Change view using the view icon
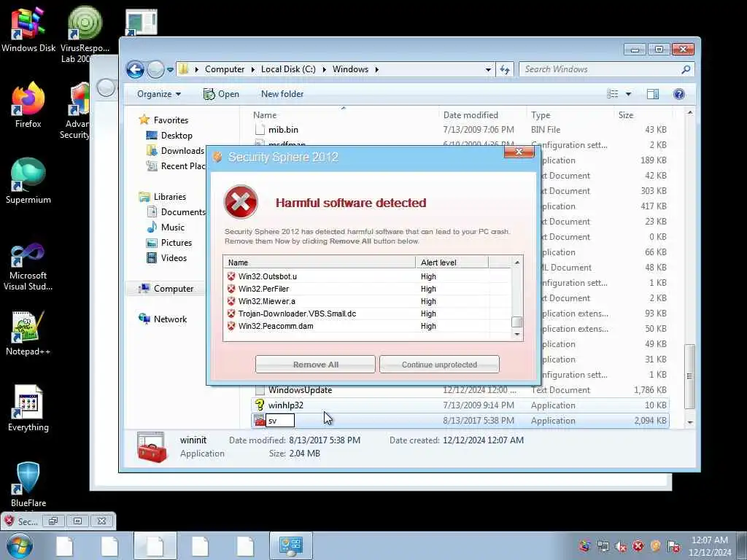 pyautogui.click(x=613, y=94)
